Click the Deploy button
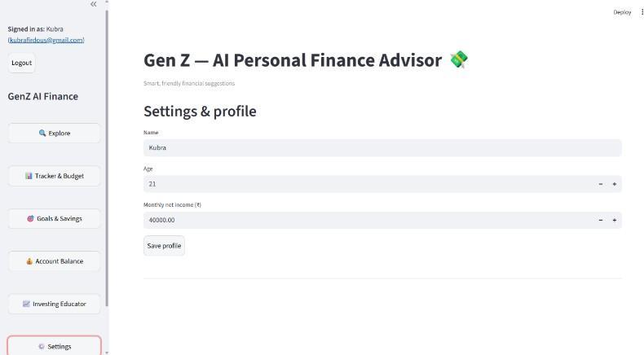The height and width of the screenshot is (355, 644). (622, 12)
